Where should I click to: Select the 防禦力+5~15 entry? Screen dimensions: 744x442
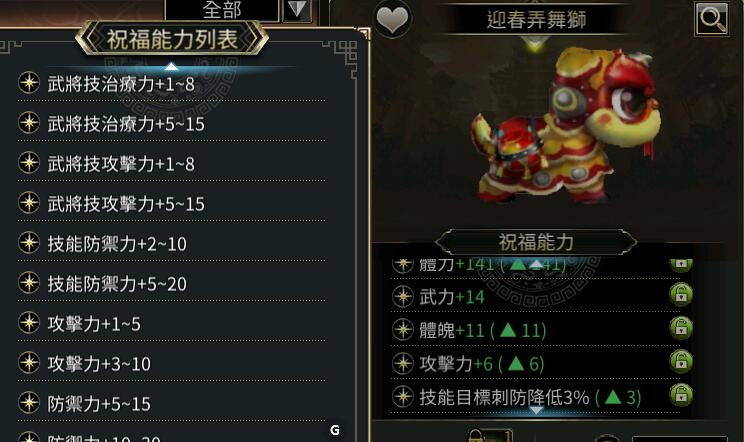point(172,404)
